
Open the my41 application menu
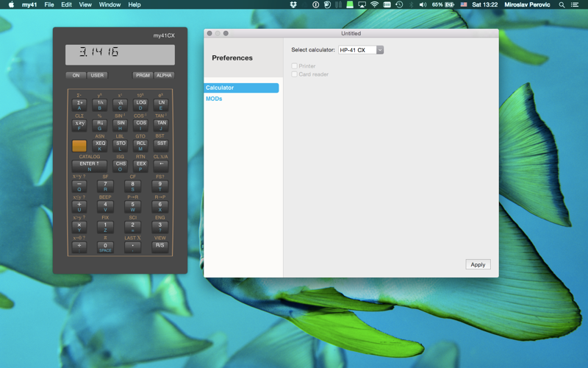29,4
